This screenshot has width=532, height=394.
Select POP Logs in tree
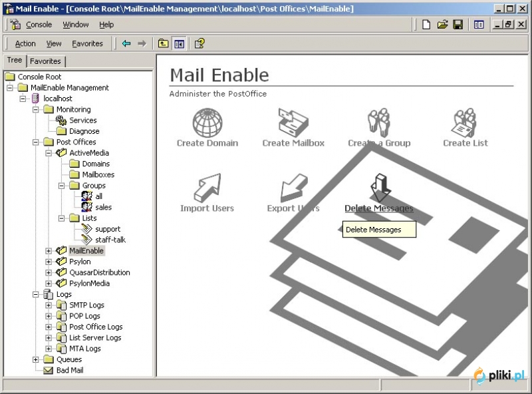click(x=84, y=316)
